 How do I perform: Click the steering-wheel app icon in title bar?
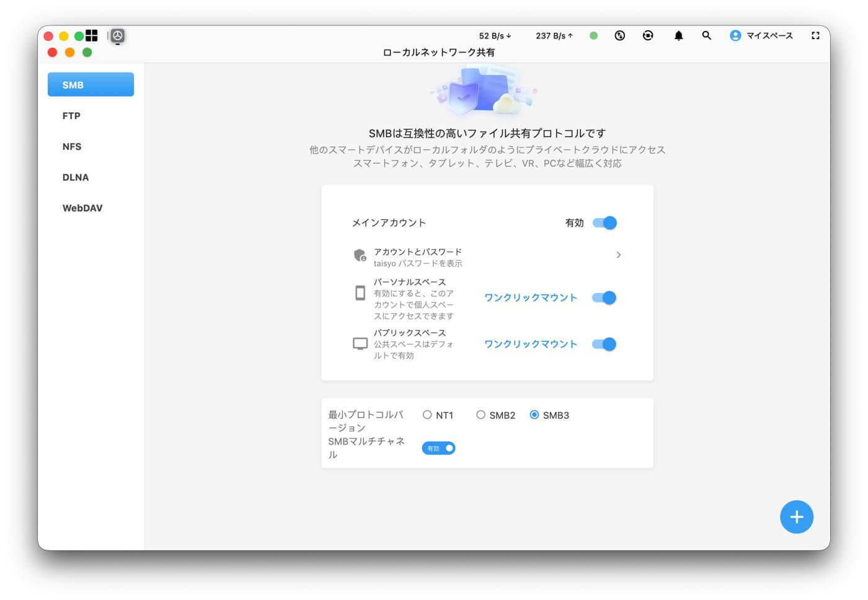[x=118, y=35]
